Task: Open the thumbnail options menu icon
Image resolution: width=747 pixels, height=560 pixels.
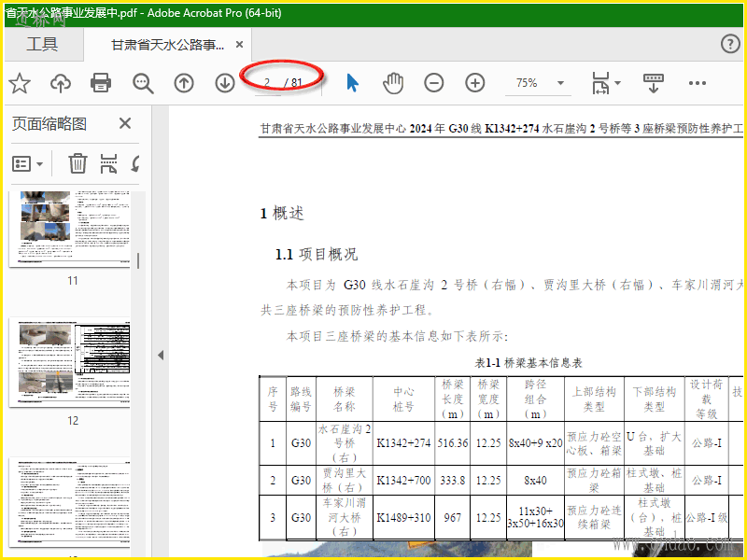Action: (x=28, y=164)
